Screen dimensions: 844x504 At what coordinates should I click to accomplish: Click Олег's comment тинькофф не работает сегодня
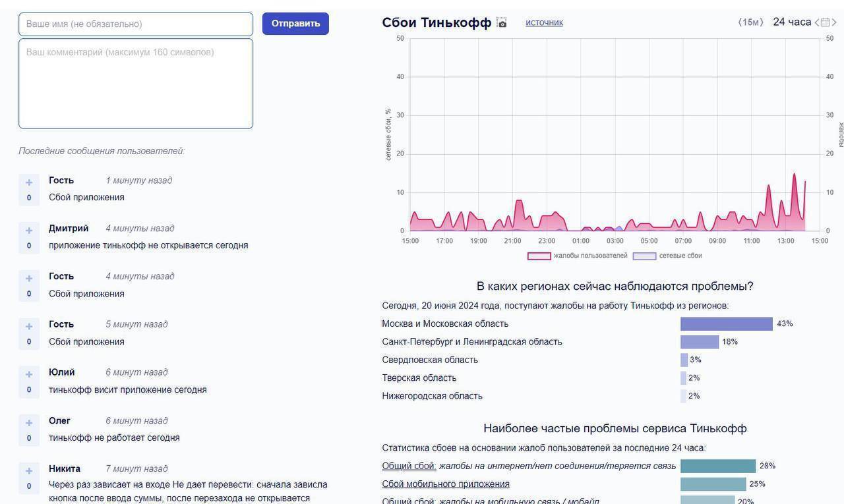pyautogui.click(x=114, y=437)
